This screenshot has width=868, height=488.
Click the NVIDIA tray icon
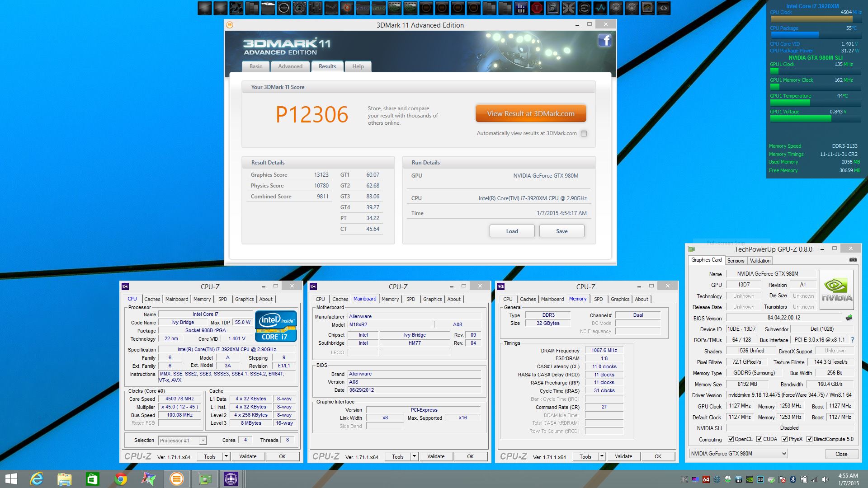(750, 479)
